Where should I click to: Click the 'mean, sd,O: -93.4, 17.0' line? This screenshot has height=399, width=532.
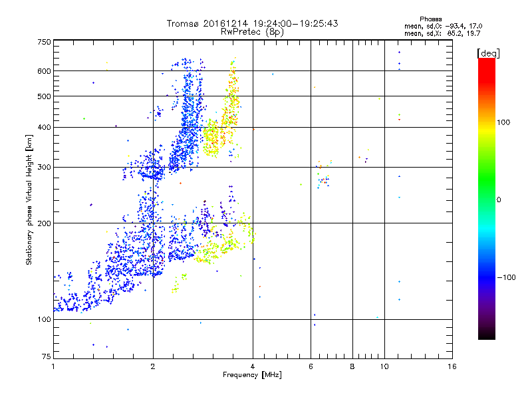coord(443,26)
